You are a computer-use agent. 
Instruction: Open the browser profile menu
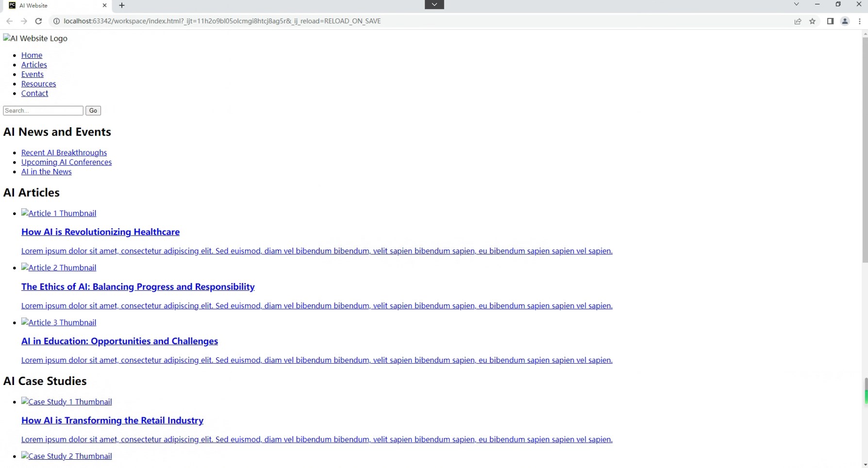point(845,21)
